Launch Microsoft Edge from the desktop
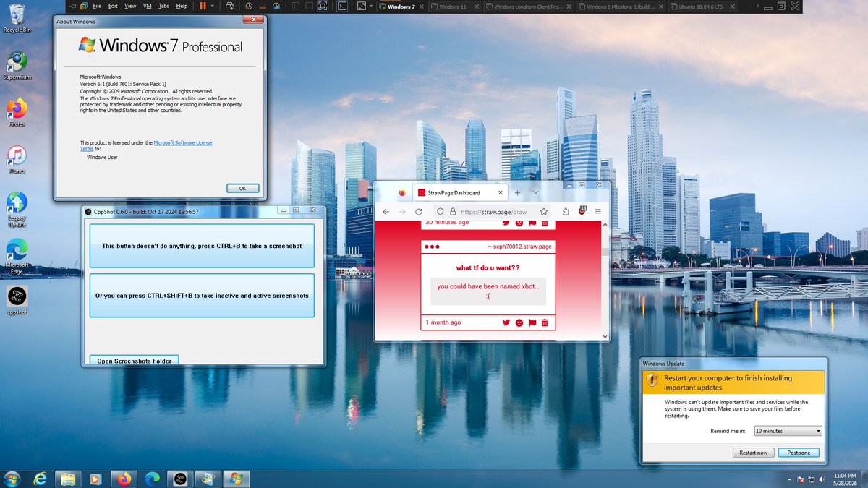 coord(16,254)
